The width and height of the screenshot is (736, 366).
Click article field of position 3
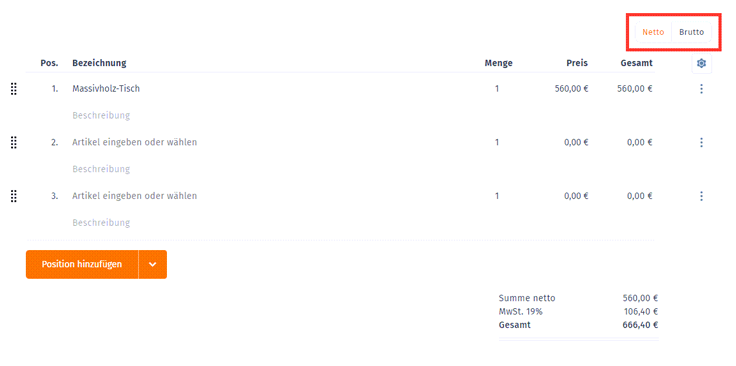pos(135,196)
